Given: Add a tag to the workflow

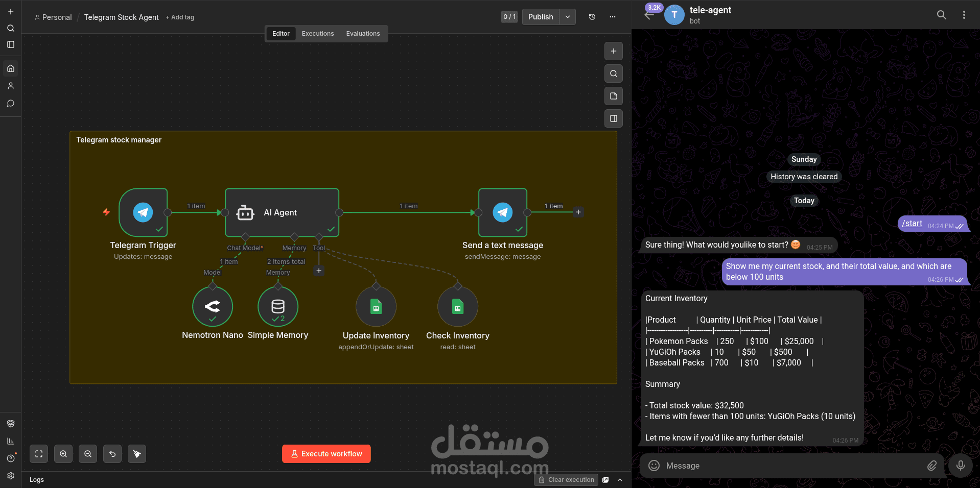Looking at the screenshot, I should coord(180,17).
